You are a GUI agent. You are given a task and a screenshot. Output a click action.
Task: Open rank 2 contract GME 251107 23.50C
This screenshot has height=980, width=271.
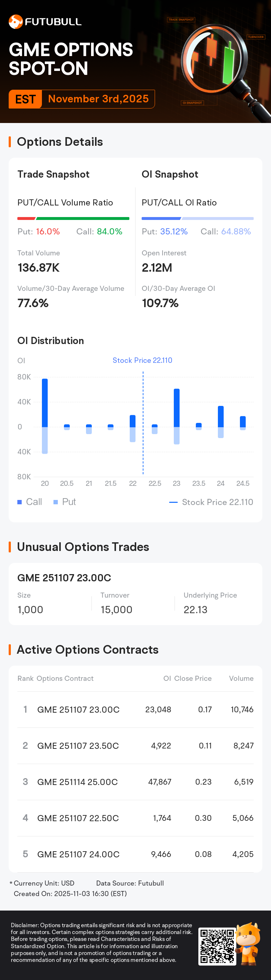[78, 746]
